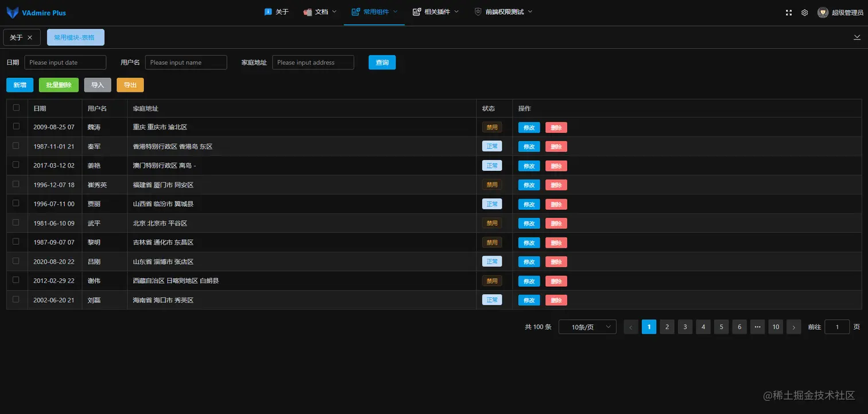The width and height of the screenshot is (868, 414).
Task: Go to page 2
Action: click(667, 327)
